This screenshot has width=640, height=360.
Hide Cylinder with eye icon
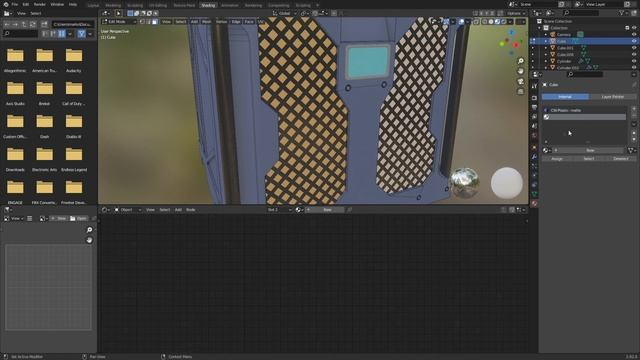634,61
